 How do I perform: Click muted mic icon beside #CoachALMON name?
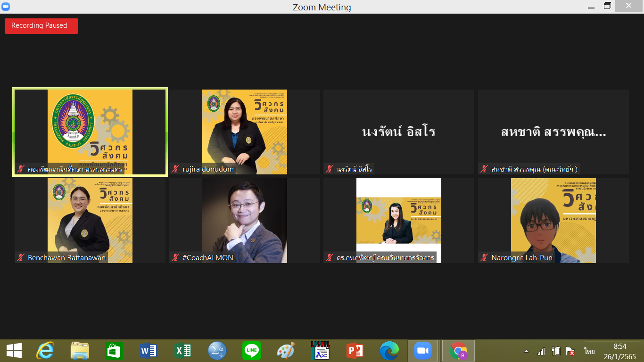coord(175,258)
